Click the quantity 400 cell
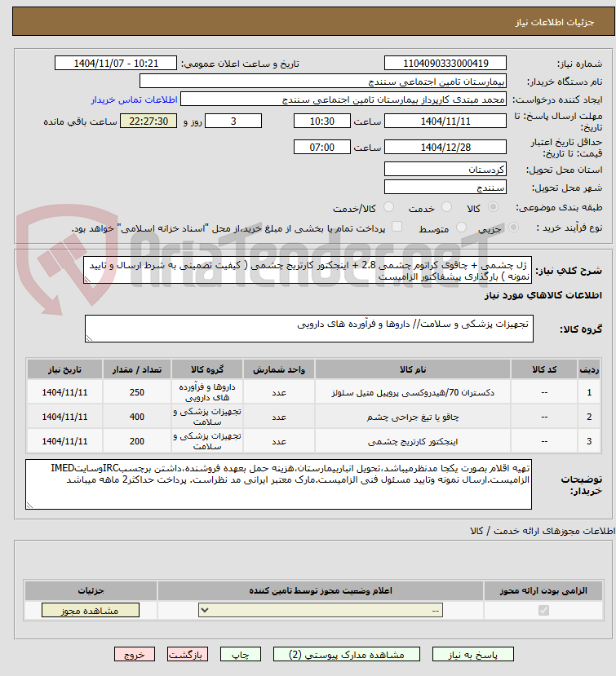 click(137, 417)
